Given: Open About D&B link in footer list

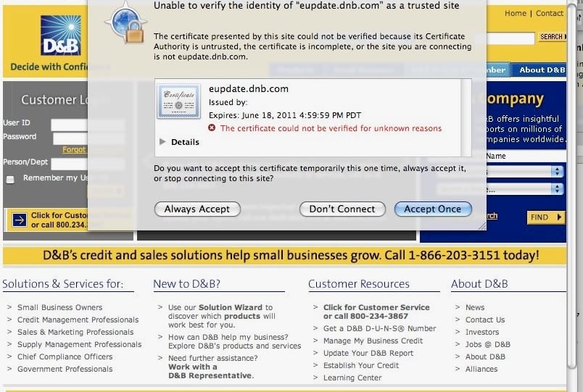Looking at the screenshot, I should pos(485,356).
